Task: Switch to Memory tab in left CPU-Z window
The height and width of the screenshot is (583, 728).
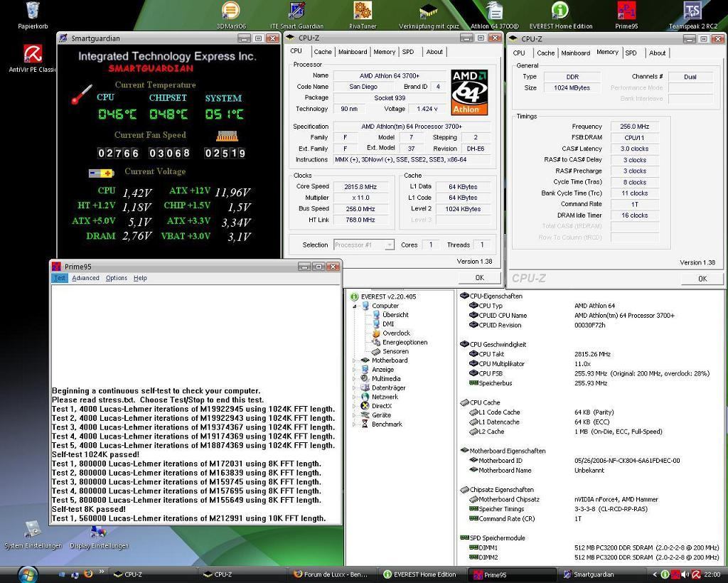Action: (x=385, y=52)
